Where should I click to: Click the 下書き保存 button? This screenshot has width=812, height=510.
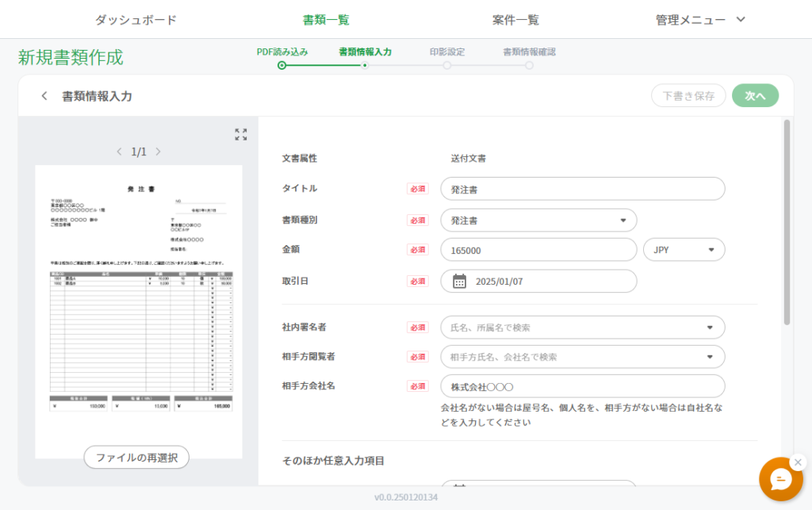[x=688, y=96]
